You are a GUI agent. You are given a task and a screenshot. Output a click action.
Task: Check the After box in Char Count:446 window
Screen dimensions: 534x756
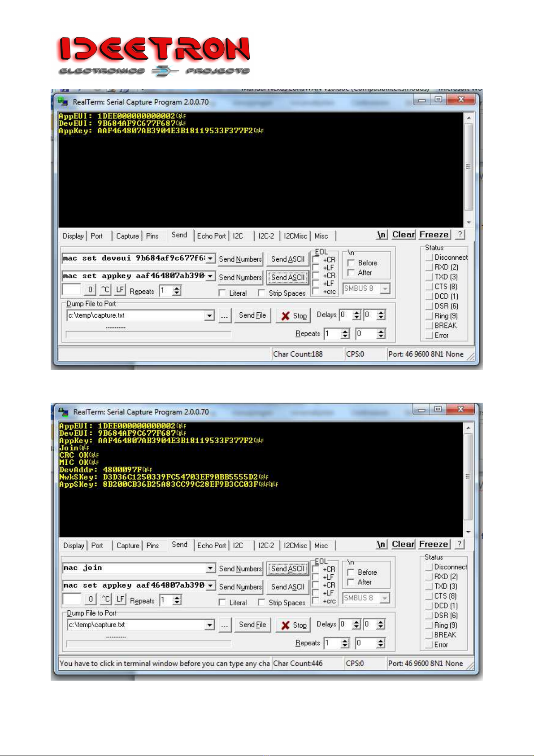(351, 582)
